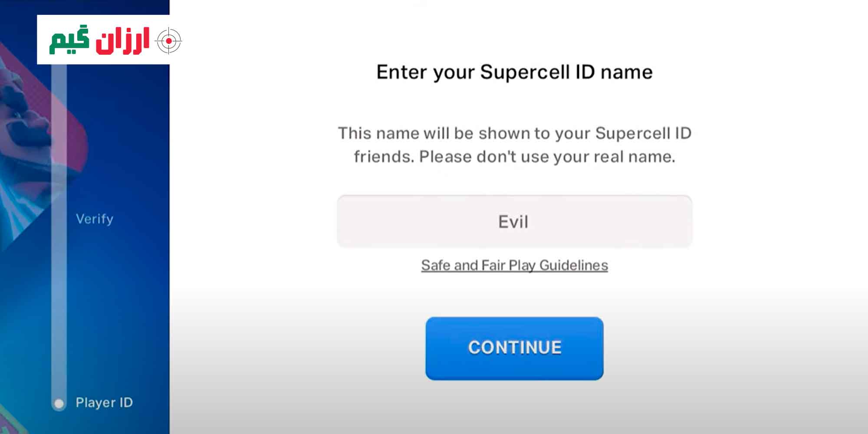The width and height of the screenshot is (868, 434).
Task: Click the red Persian word ارزان in the logo
Action: 123,41
